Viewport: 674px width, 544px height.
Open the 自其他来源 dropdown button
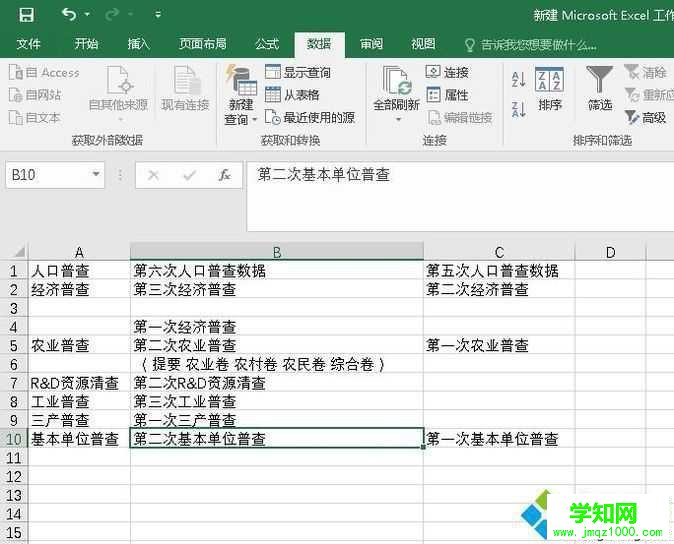click(x=119, y=93)
